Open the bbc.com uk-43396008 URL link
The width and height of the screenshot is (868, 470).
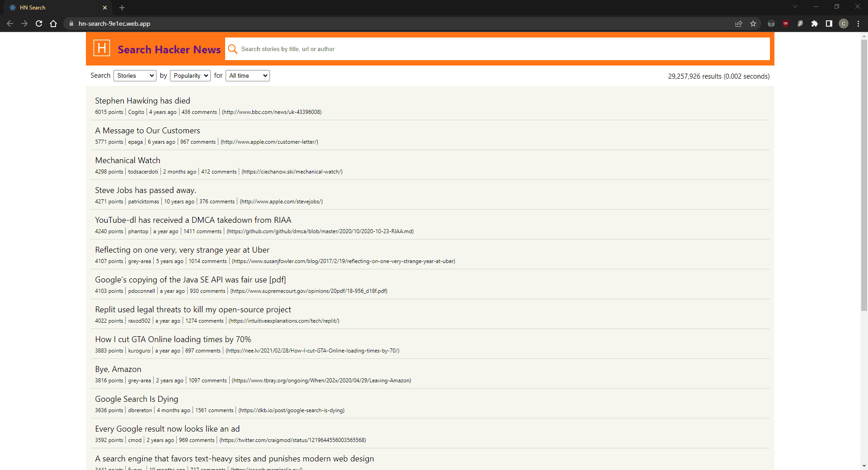tap(272, 112)
